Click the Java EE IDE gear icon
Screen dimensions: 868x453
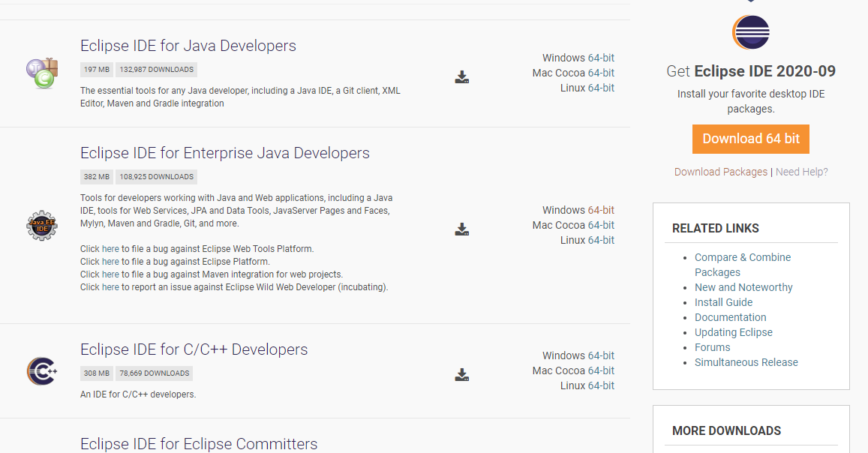[42, 226]
